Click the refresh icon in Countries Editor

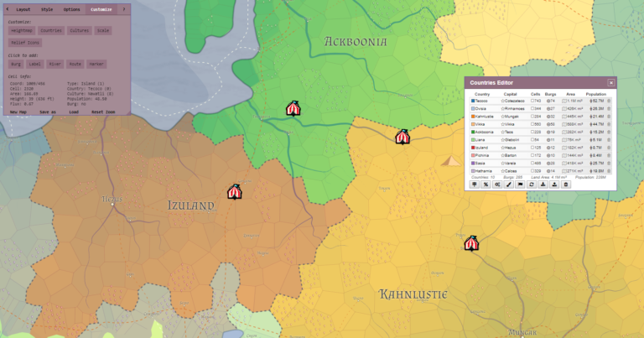(532, 185)
